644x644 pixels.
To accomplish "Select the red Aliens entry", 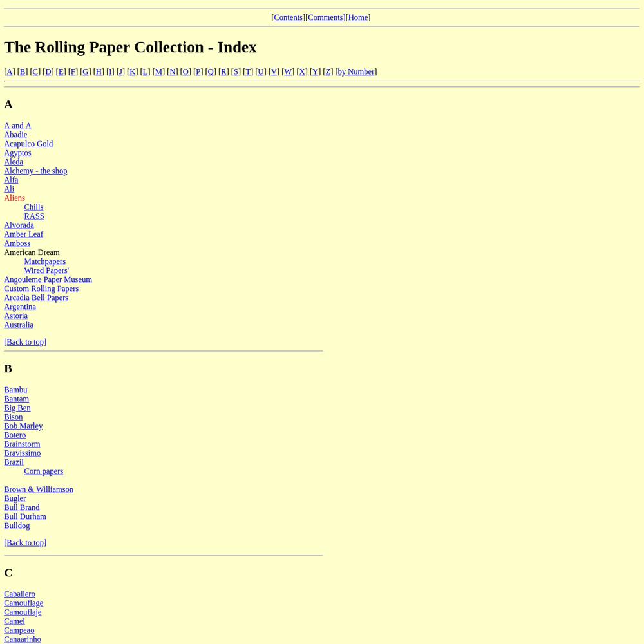I will (x=14, y=198).
